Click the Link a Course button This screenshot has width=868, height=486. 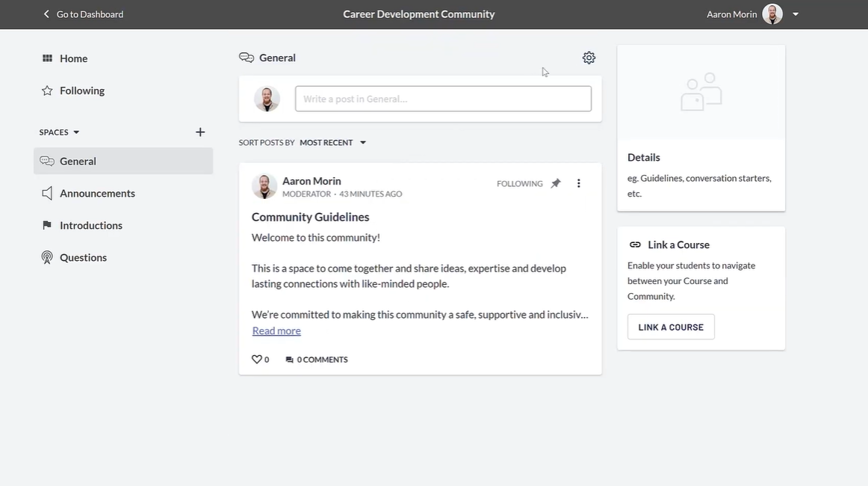coord(671,327)
